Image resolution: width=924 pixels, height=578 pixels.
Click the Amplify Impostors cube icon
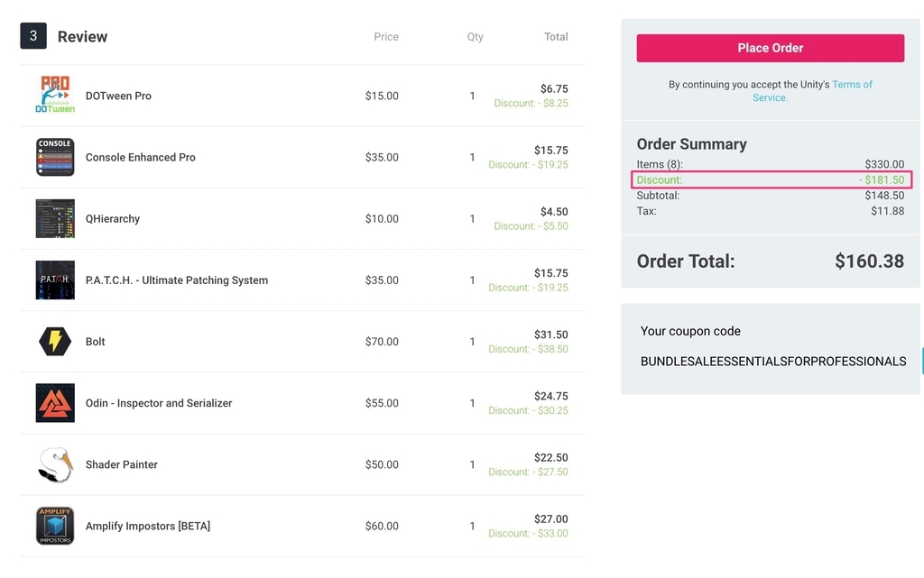point(55,526)
